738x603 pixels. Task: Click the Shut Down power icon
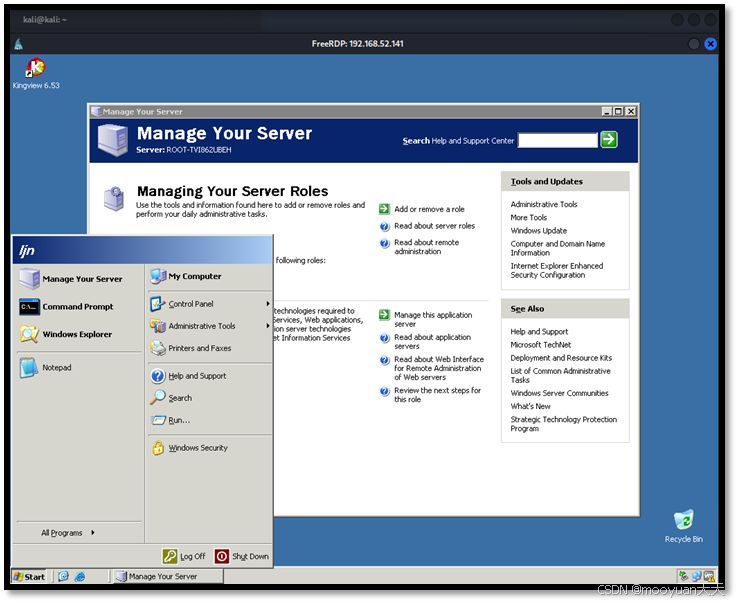click(222, 556)
